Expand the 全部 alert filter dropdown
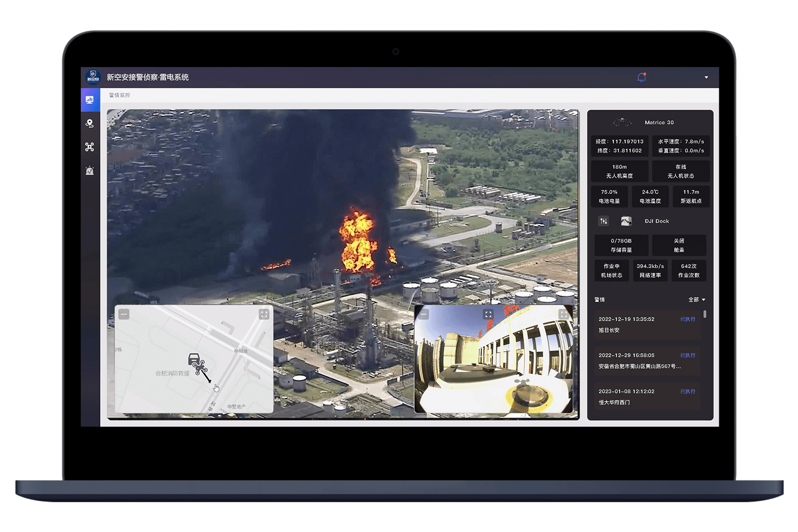The width and height of the screenshot is (798, 532). pyautogui.click(x=696, y=300)
